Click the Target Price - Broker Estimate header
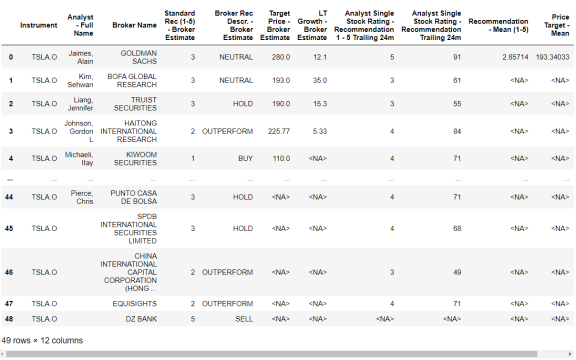576x360 pixels. point(275,25)
